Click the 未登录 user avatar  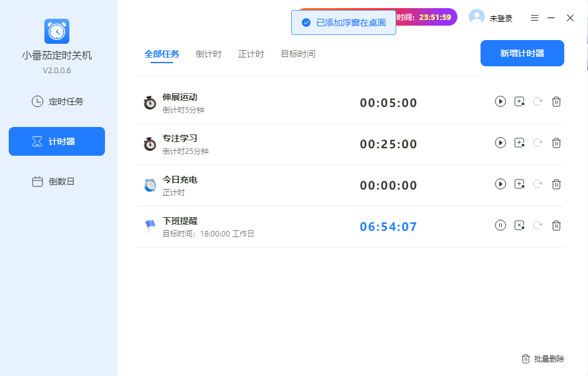(477, 18)
